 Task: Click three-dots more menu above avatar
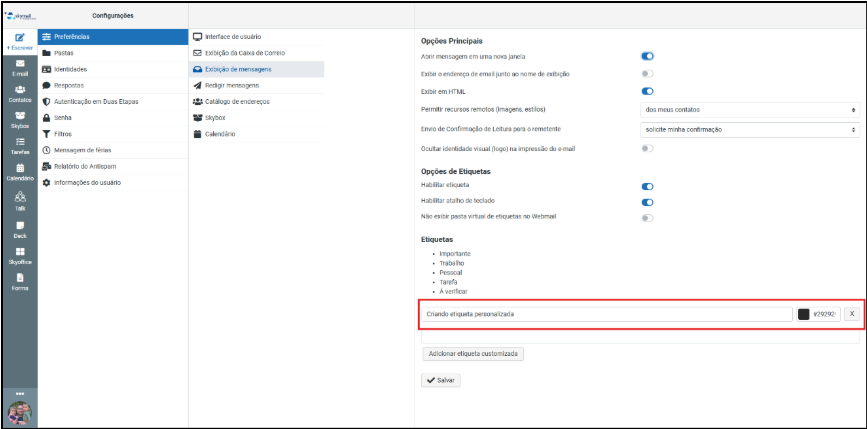point(20,393)
